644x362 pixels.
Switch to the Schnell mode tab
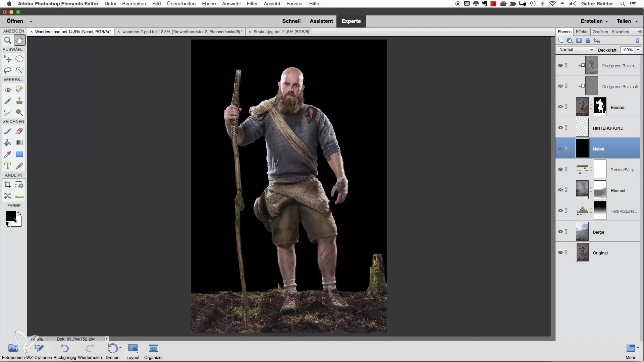coord(291,21)
